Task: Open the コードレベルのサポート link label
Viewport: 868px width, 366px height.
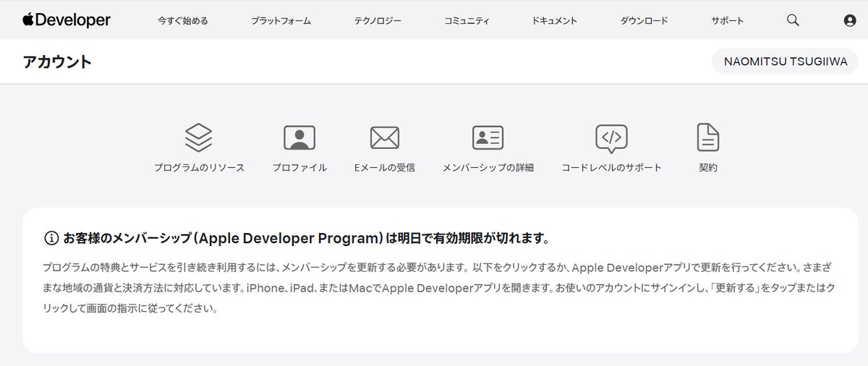Action: [611, 168]
